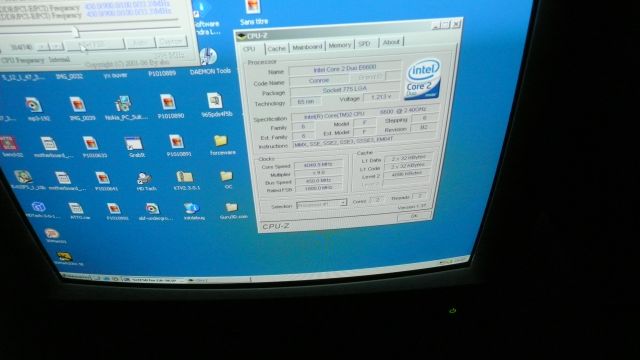
Task: Click the Instructions field listing MMX, SSE
Action: coord(364,141)
